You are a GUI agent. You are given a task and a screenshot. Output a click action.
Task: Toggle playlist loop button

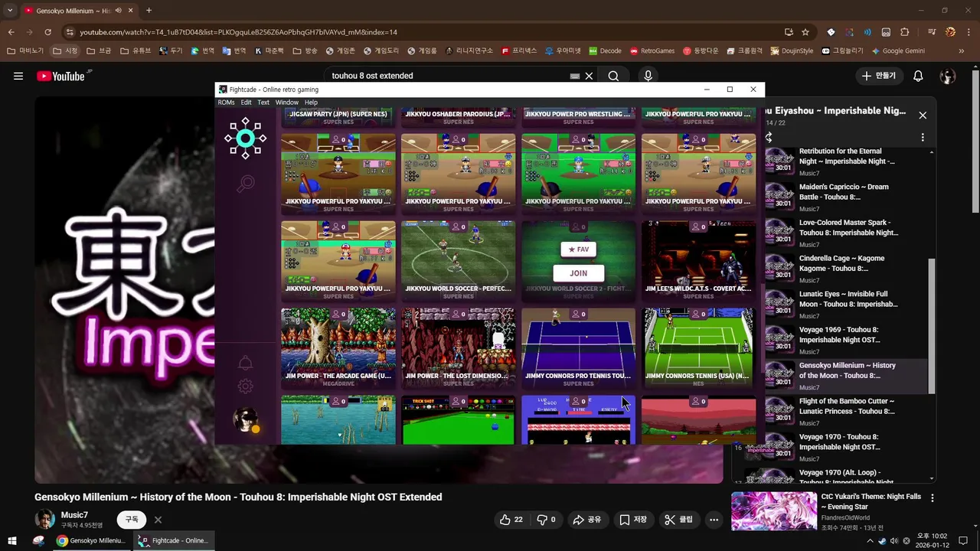click(x=769, y=138)
